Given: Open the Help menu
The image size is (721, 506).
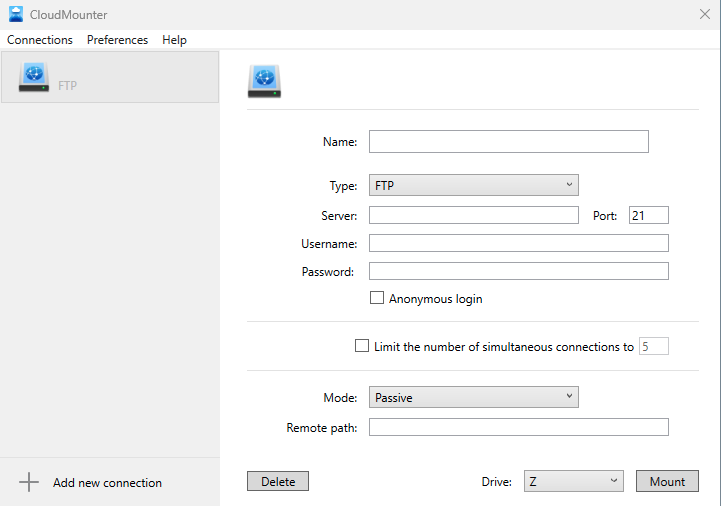Looking at the screenshot, I should (x=174, y=40).
